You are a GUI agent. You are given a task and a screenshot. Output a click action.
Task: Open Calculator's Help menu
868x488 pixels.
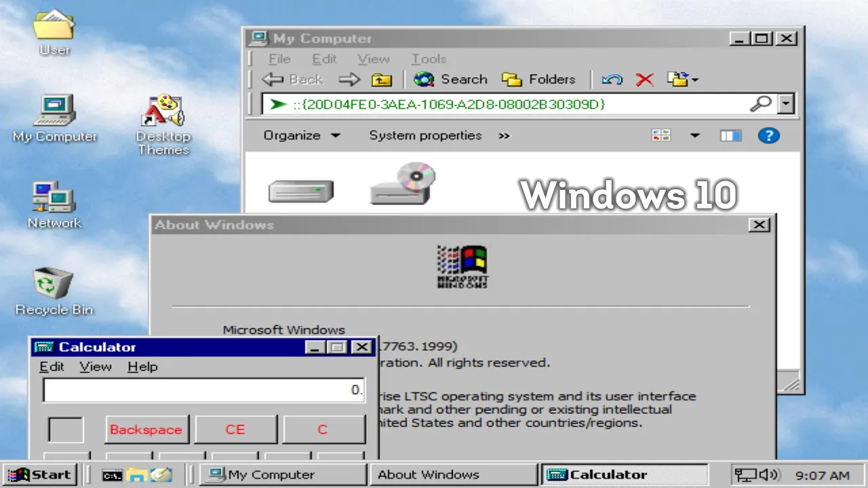[142, 367]
